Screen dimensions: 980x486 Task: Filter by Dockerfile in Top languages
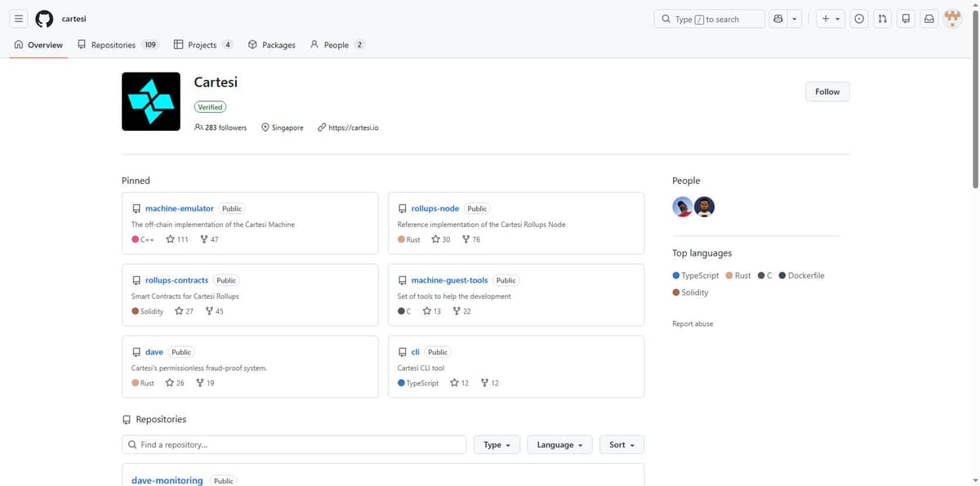802,275
